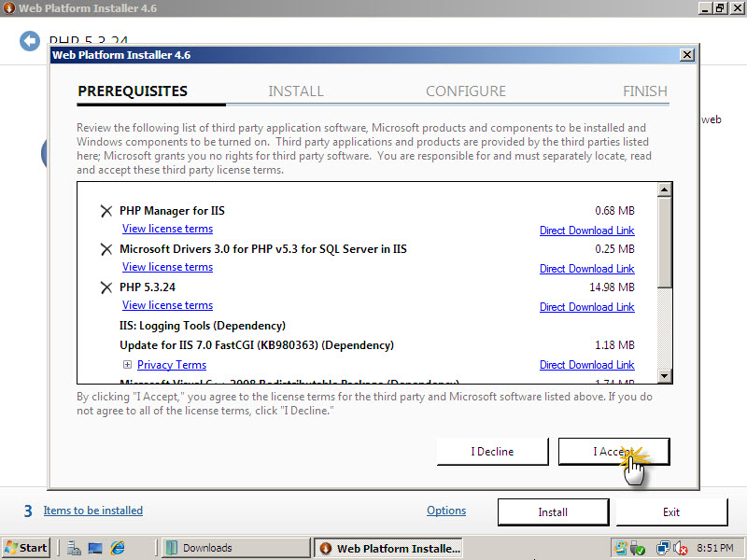Open the Options link
747x560 pixels.
[446, 511]
